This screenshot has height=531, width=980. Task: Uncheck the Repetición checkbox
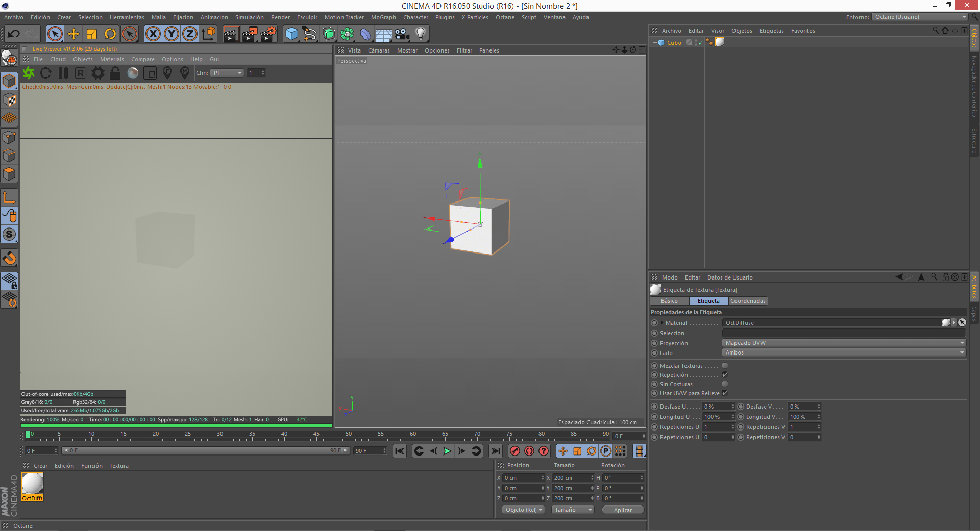(725, 375)
